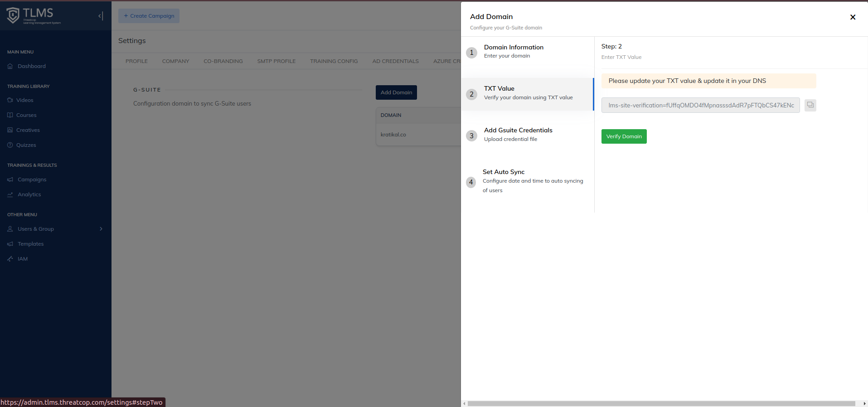Click the Create Campaign button

click(149, 16)
